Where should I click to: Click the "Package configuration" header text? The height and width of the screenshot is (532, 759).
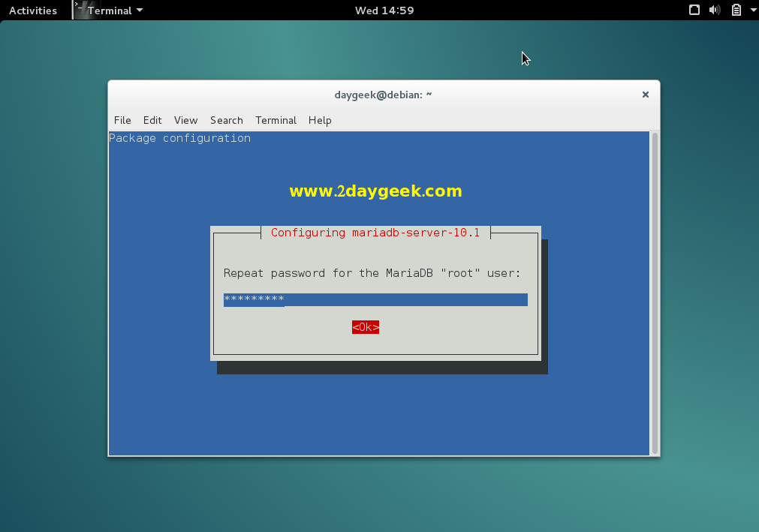pyautogui.click(x=179, y=138)
